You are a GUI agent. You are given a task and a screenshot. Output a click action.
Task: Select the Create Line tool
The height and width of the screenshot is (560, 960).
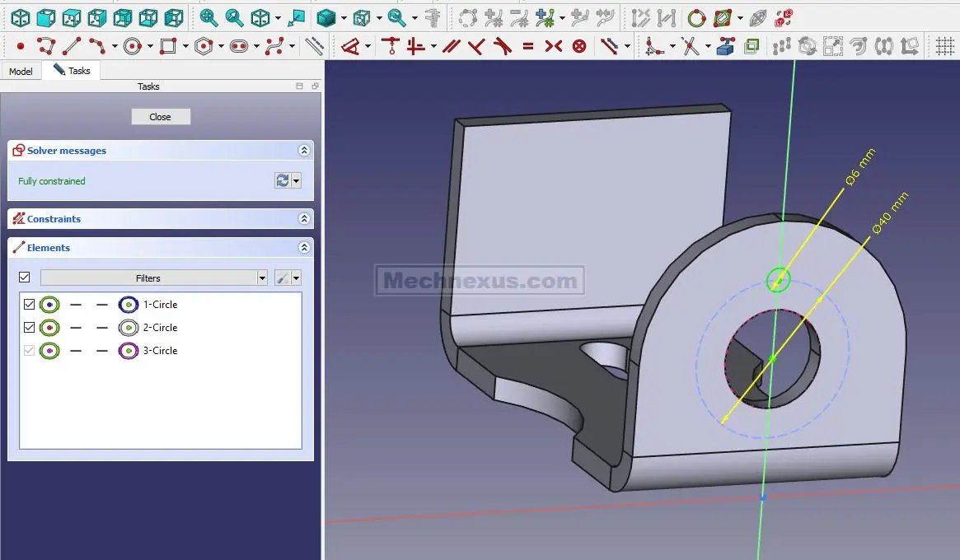tap(73, 46)
